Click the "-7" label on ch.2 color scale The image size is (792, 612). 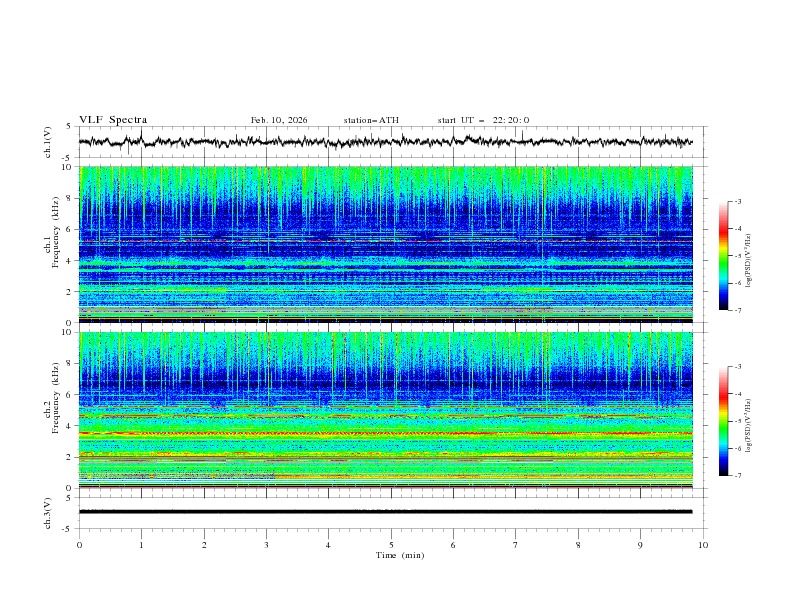737,476
